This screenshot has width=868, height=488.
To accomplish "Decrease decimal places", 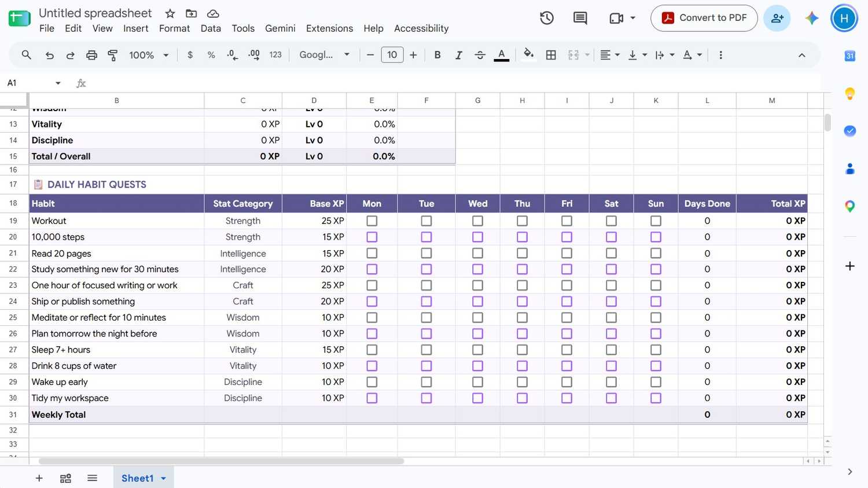I will [232, 55].
